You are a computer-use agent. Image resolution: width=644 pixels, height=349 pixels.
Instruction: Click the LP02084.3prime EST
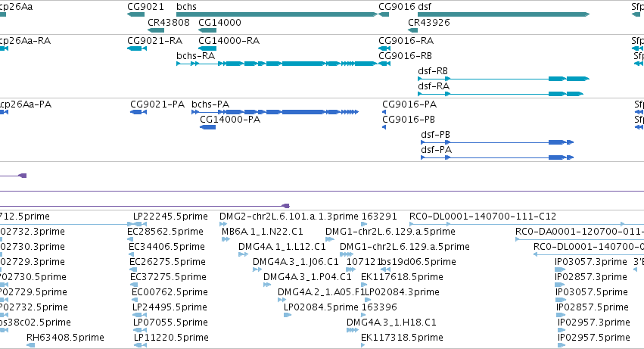pyautogui.click(x=402, y=292)
